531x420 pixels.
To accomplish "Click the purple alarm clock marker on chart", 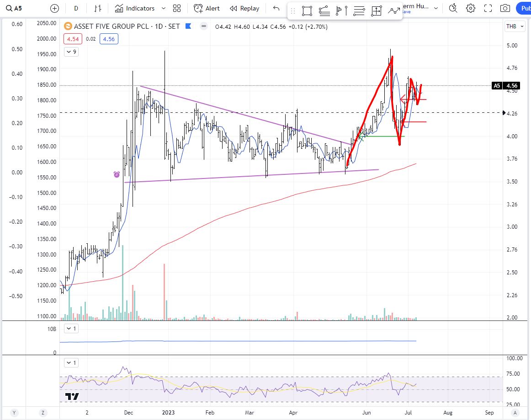I will pos(117,174).
